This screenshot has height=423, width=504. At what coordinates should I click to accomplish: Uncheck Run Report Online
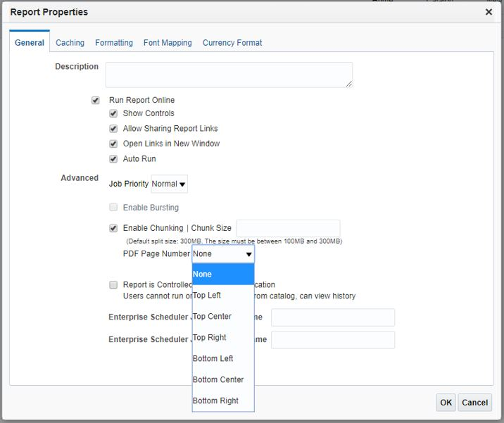point(96,101)
